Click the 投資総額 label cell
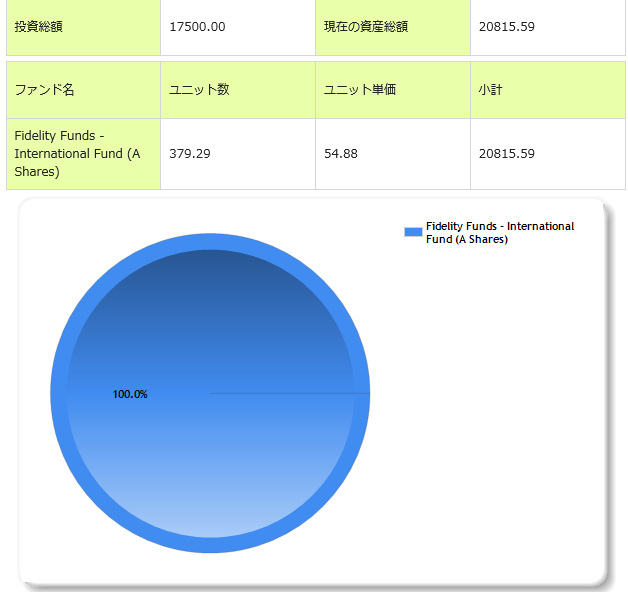 click(x=38, y=26)
